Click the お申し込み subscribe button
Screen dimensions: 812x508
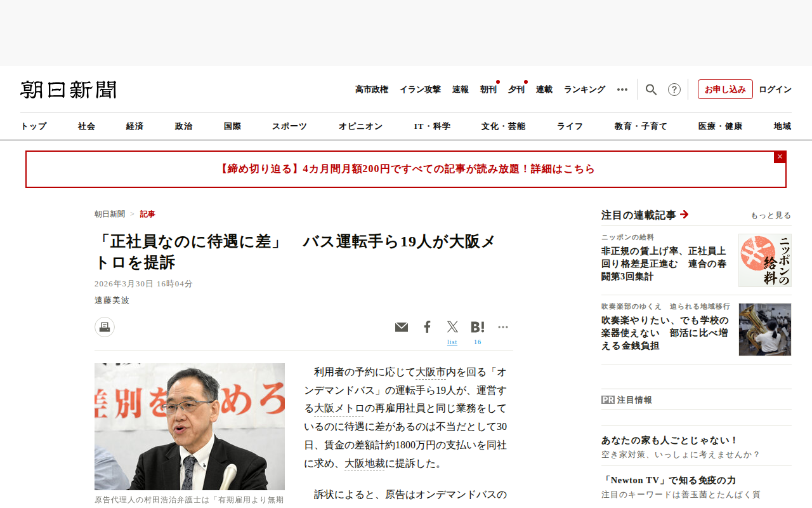pyautogui.click(x=725, y=90)
